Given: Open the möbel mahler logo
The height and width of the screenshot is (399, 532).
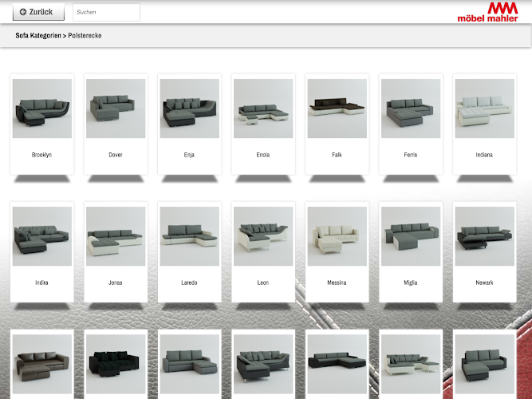Looking at the screenshot, I should (x=487, y=12).
